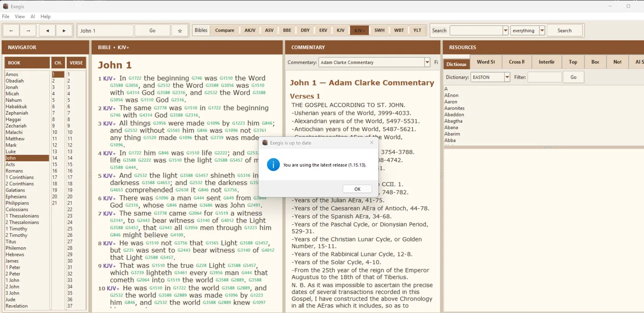Click the BOOK column header in Navigator
644x313 pixels.
(27, 63)
